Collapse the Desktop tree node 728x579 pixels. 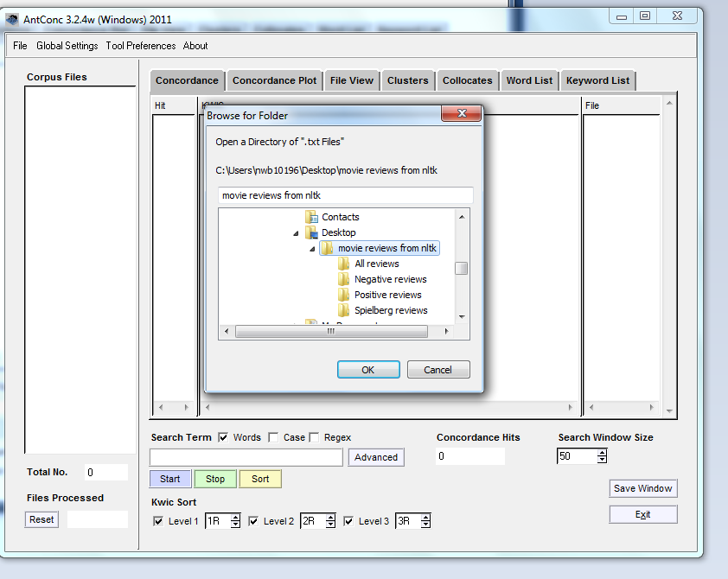click(296, 233)
